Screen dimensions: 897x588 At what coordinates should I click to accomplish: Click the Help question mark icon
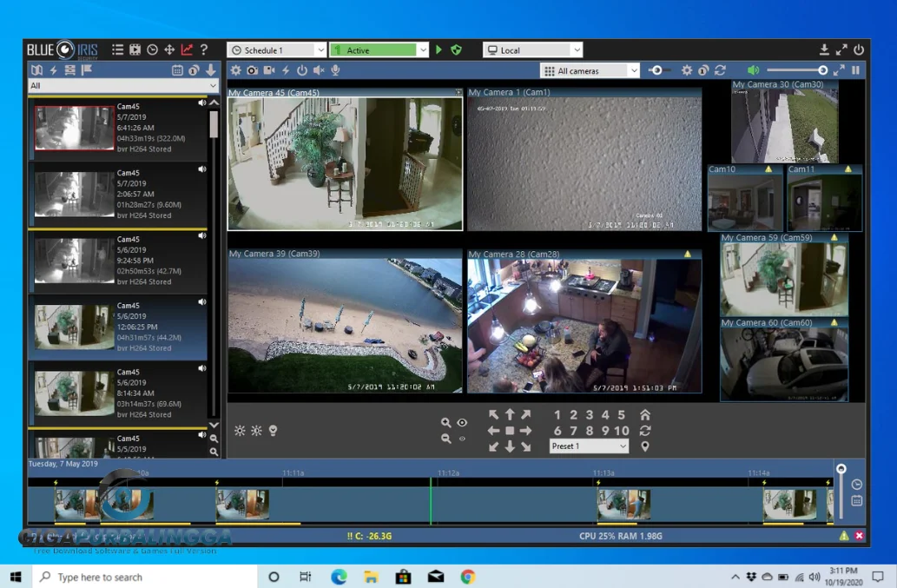coord(204,50)
